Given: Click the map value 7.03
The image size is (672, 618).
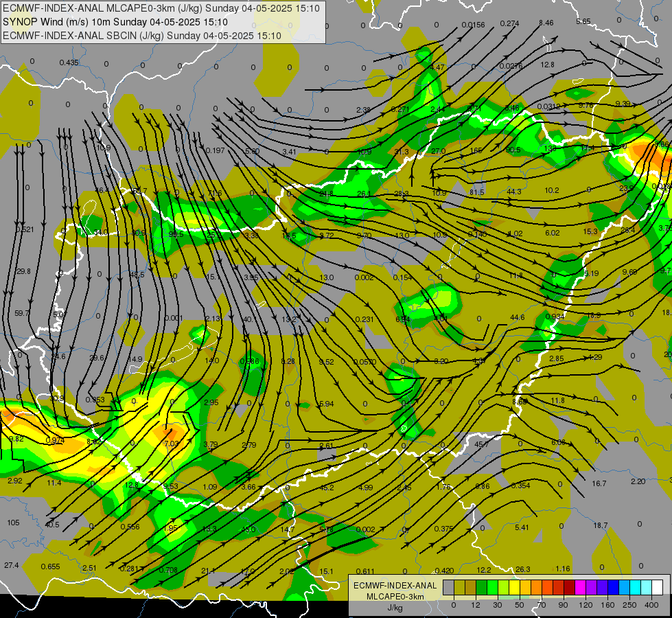Looking at the screenshot, I should [x=172, y=444].
